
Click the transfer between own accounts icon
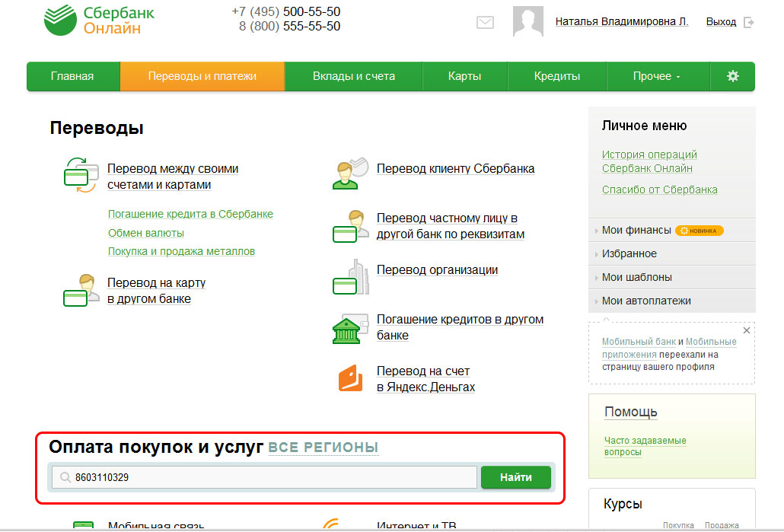(81, 174)
